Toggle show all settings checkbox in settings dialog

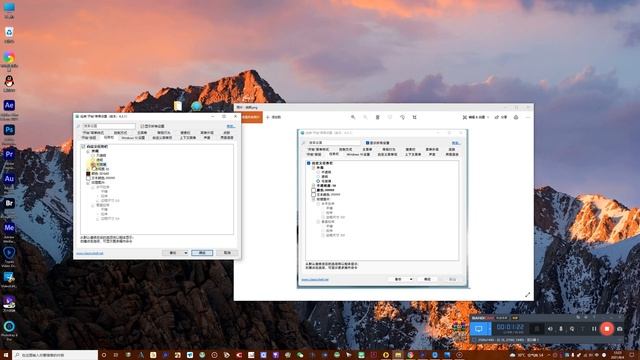(x=142, y=126)
